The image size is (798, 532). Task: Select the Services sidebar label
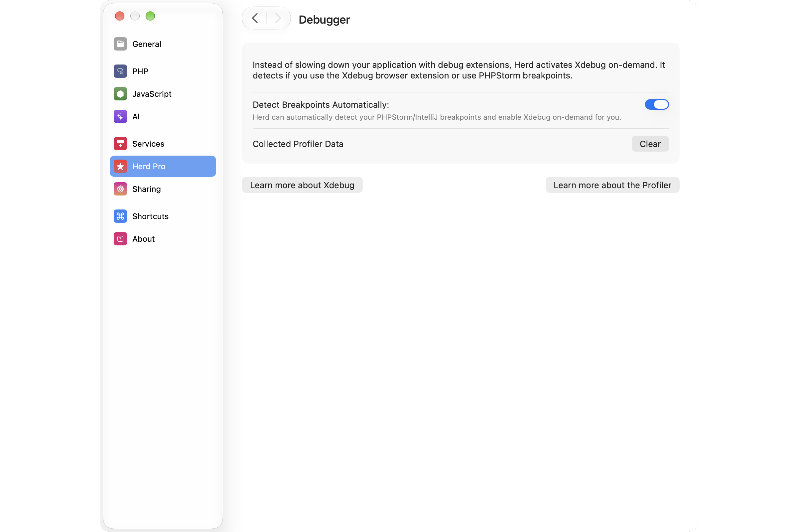point(148,144)
